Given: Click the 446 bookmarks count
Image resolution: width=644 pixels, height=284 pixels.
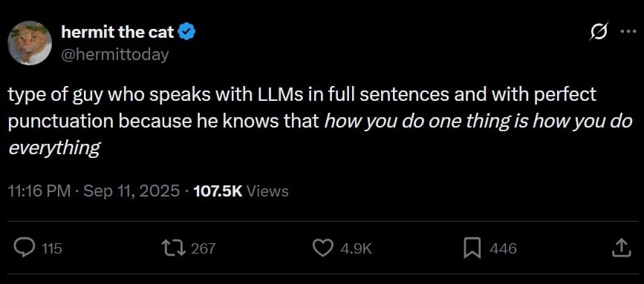Looking at the screenshot, I should click(x=503, y=248).
